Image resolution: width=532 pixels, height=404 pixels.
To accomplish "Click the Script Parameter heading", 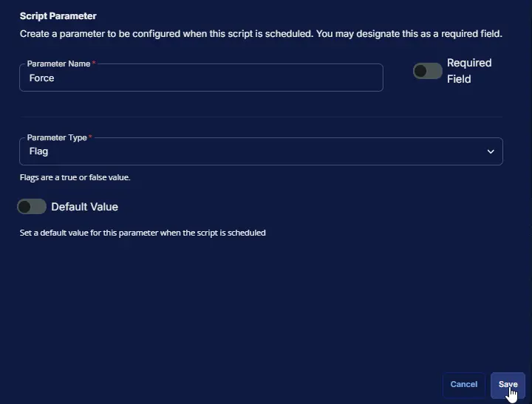I will tap(58, 16).
